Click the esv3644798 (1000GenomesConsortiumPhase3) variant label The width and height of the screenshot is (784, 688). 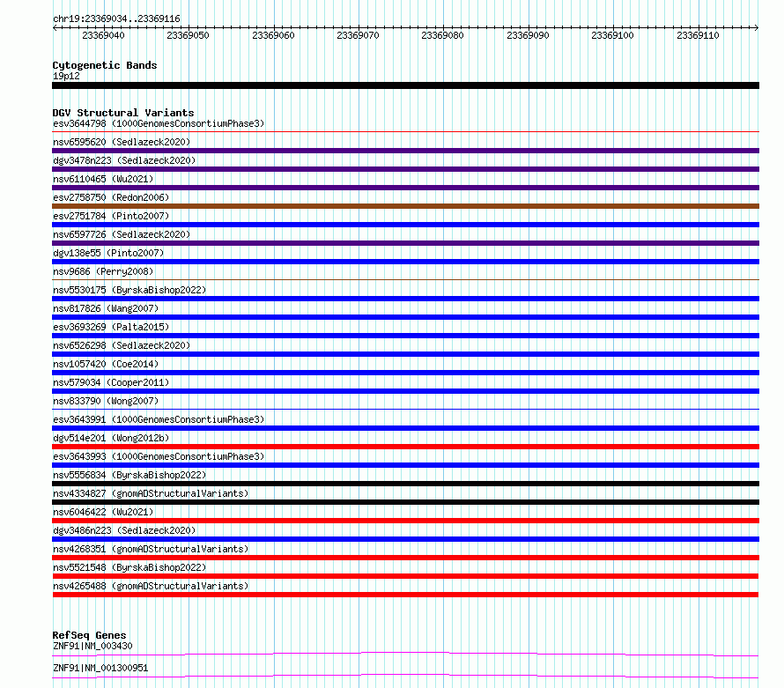point(159,123)
